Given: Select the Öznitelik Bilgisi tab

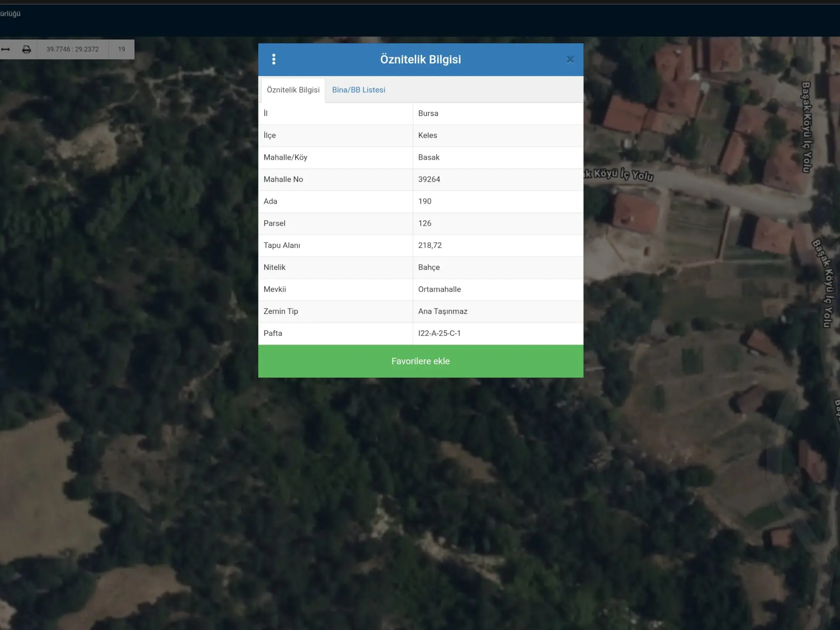Looking at the screenshot, I should point(293,90).
